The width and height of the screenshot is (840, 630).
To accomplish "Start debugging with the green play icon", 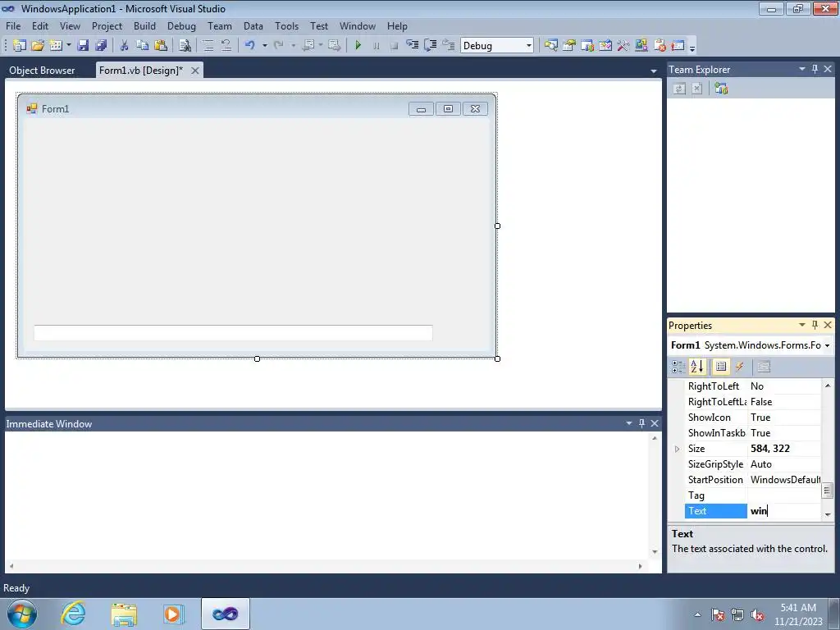I will pyautogui.click(x=358, y=46).
